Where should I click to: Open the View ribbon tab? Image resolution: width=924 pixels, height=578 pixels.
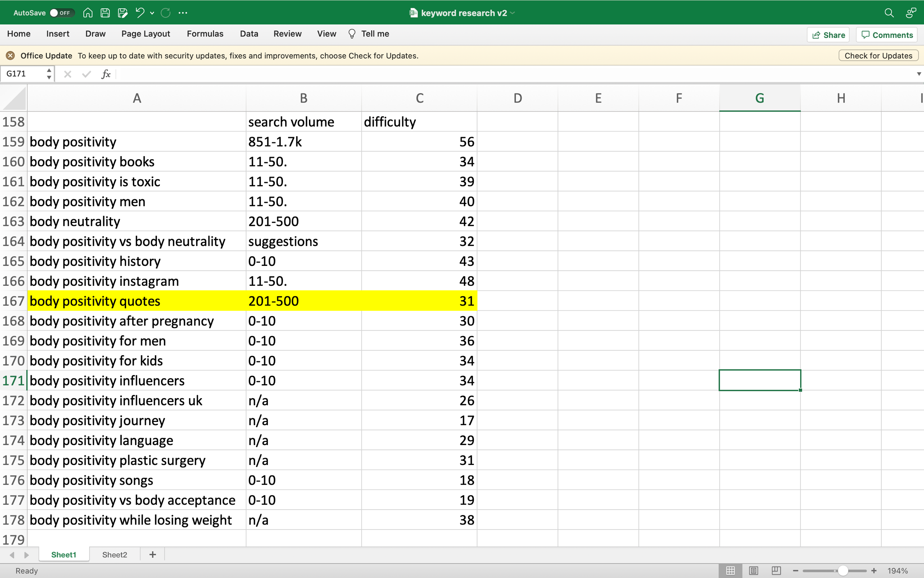coord(326,34)
